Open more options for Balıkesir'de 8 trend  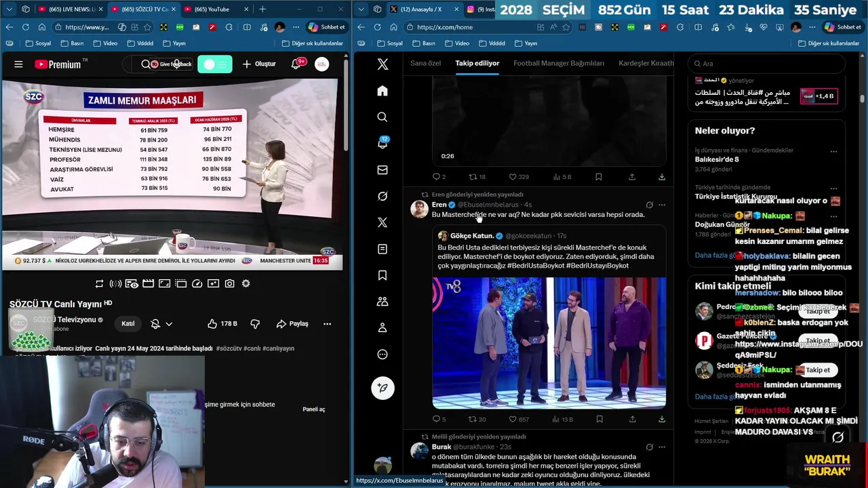click(x=834, y=151)
